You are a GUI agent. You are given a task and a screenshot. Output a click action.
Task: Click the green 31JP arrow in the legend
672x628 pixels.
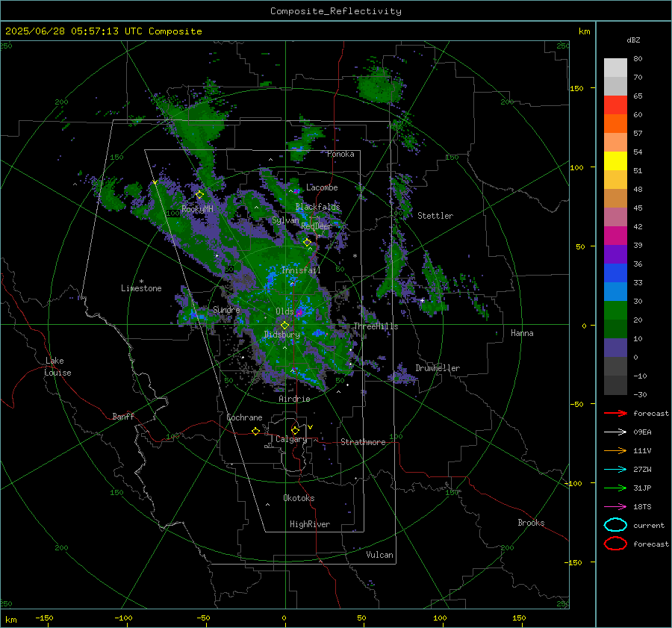pos(615,488)
